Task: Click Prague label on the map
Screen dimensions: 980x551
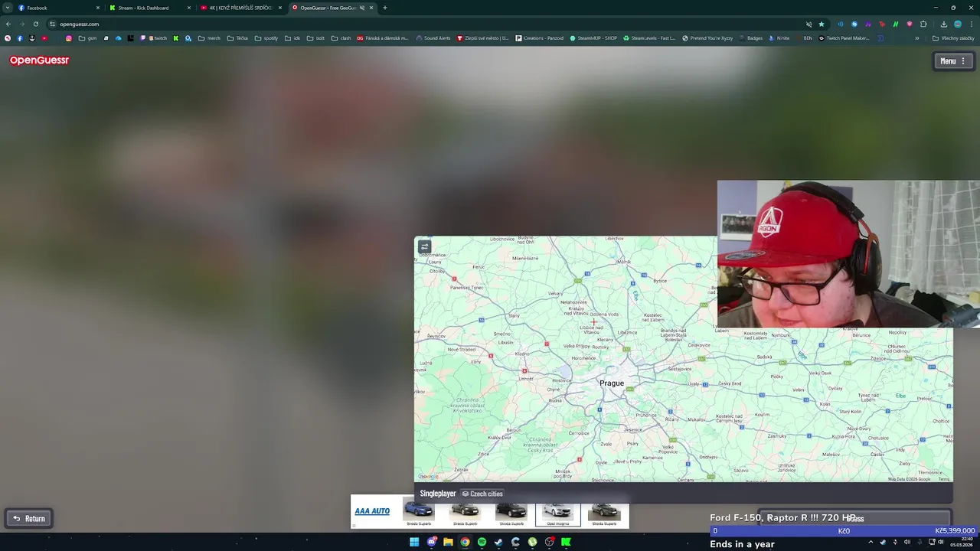Action: 612,383
